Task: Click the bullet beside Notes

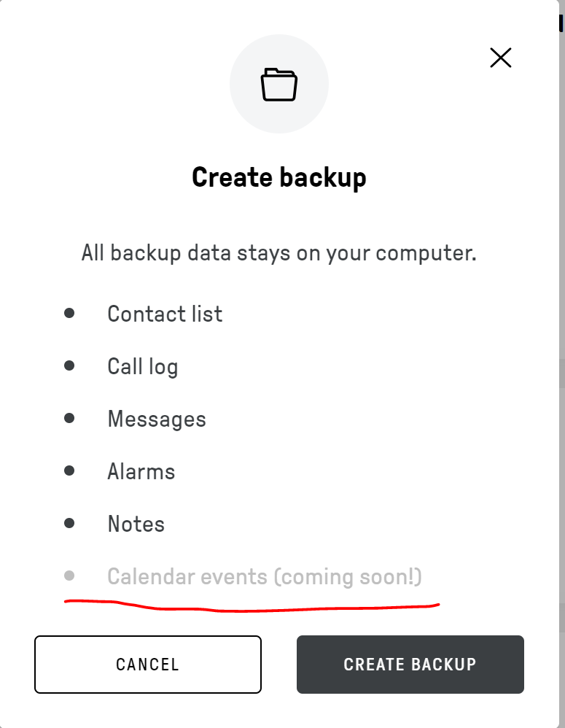Action: 69,523
